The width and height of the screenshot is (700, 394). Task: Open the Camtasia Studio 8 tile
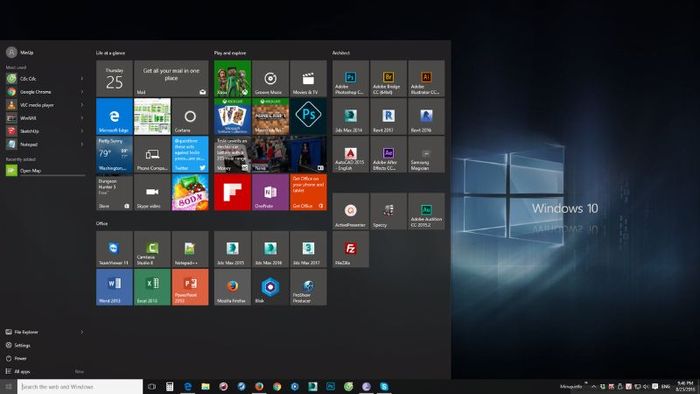[x=152, y=249]
